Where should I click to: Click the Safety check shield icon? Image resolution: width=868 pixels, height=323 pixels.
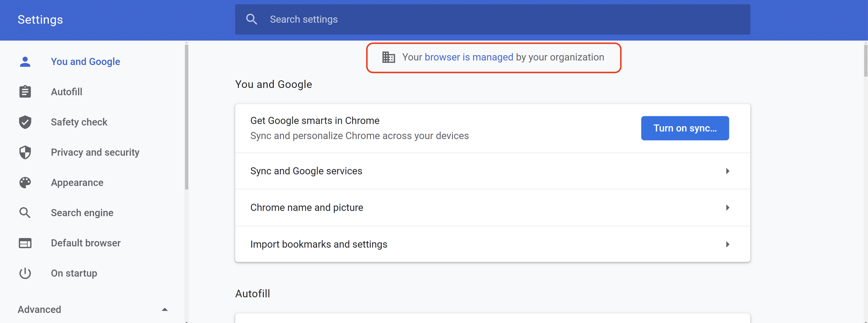pyautogui.click(x=25, y=122)
